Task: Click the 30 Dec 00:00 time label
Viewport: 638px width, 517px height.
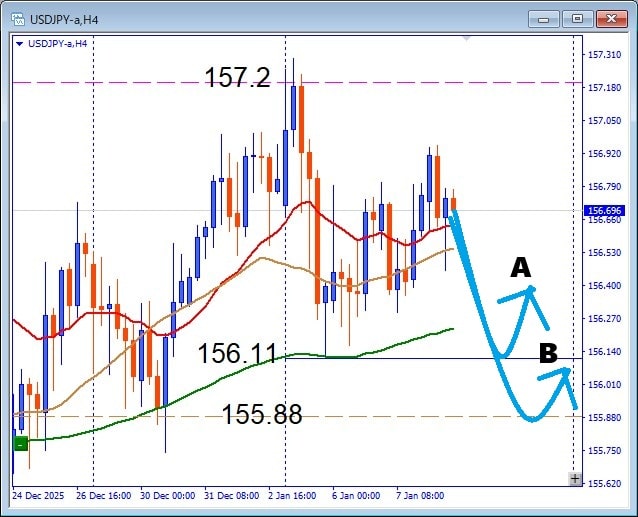Action: (167, 495)
